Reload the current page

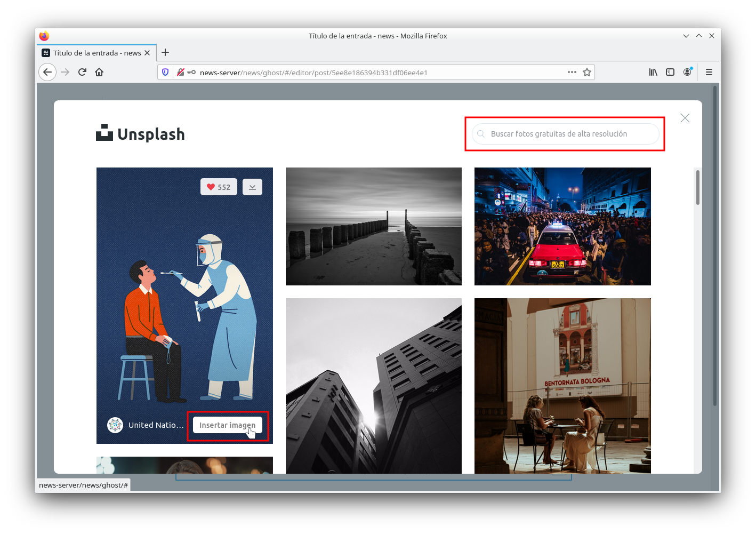click(x=82, y=72)
